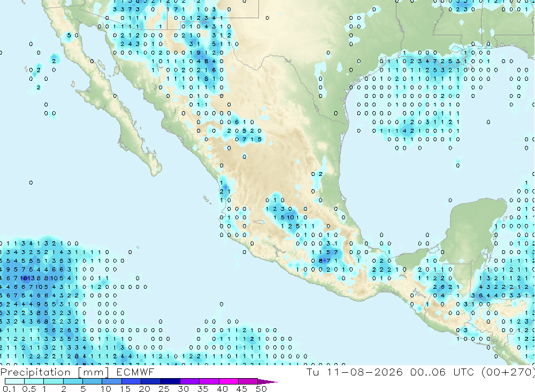Click the "0.1" legend scale label
Screen dimensions: 535x392
click(x=9, y=389)
